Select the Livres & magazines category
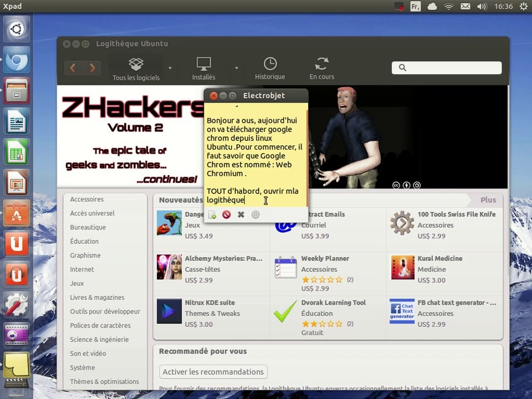 pyautogui.click(x=97, y=297)
